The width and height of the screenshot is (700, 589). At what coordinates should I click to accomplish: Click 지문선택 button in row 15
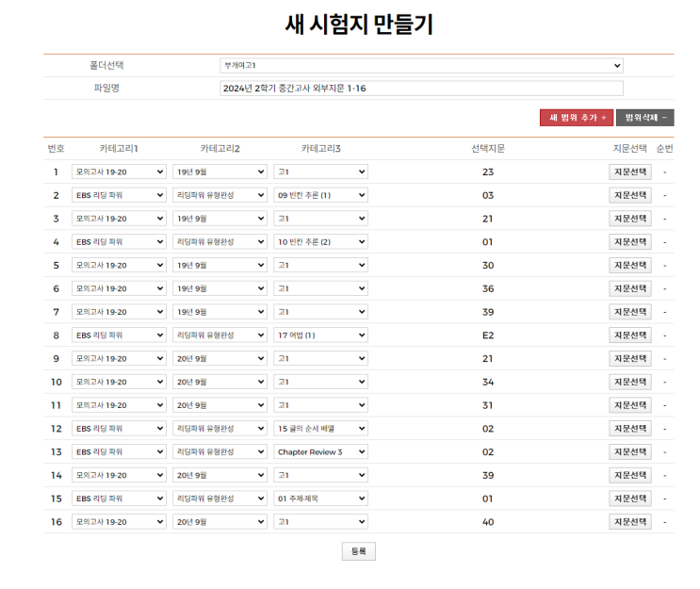click(x=630, y=499)
